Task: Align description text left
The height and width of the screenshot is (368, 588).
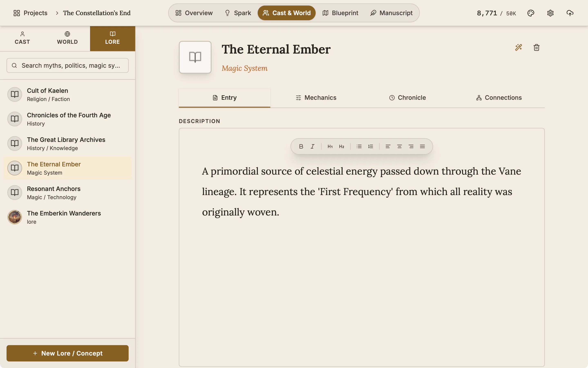Action: tap(388, 146)
